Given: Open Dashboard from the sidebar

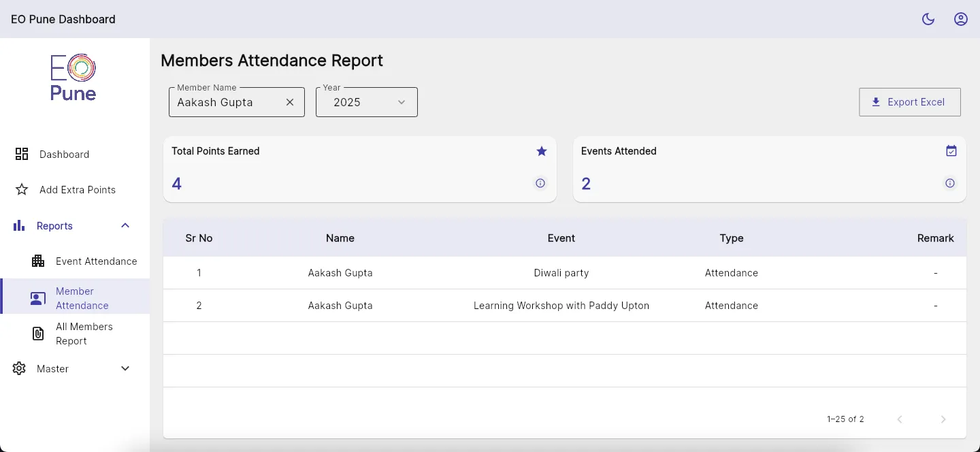Looking at the screenshot, I should click(x=64, y=155).
